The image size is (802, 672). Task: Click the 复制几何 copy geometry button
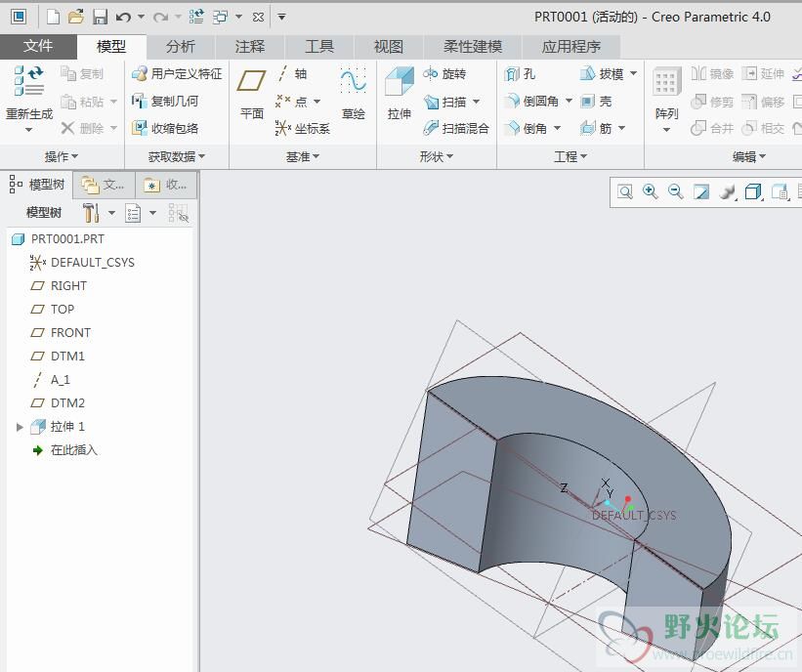click(x=165, y=102)
